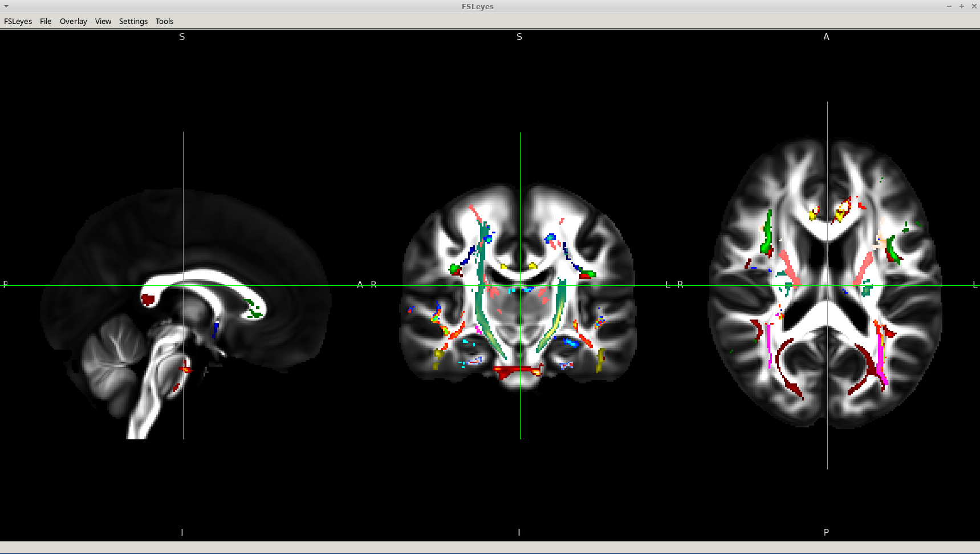Click the crosshair center in coronal view
The height and width of the screenshot is (554, 980).
(x=520, y=286)
